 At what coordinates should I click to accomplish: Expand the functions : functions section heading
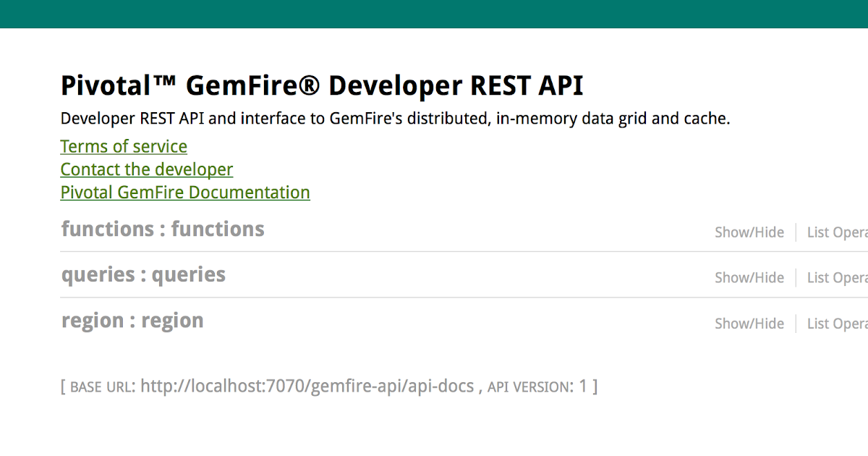click(x=163, y=229)
